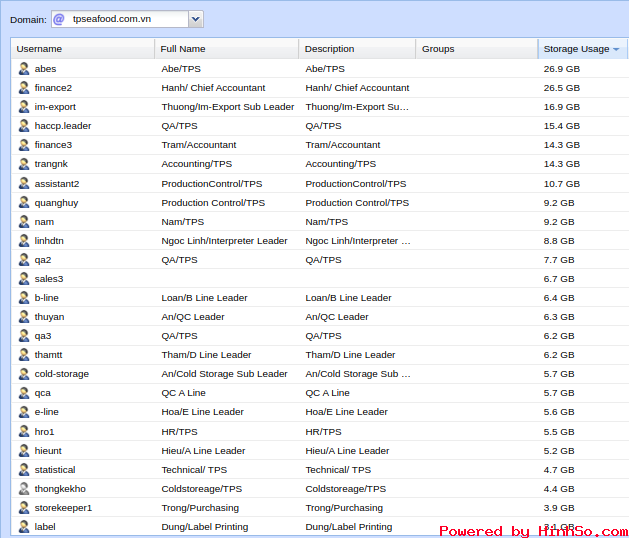Click description Tram/Accountant
629x538 pixels.
[343, 144]
